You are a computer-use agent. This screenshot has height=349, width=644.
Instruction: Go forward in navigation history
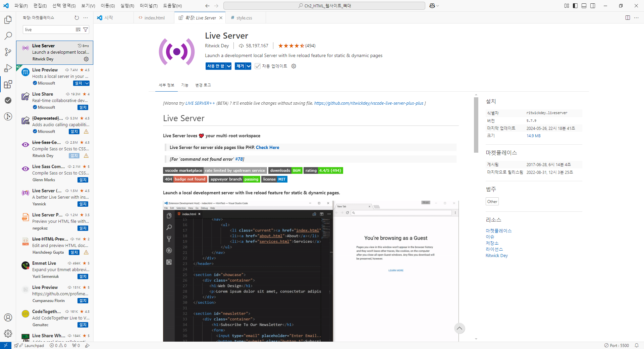point(216,6)
